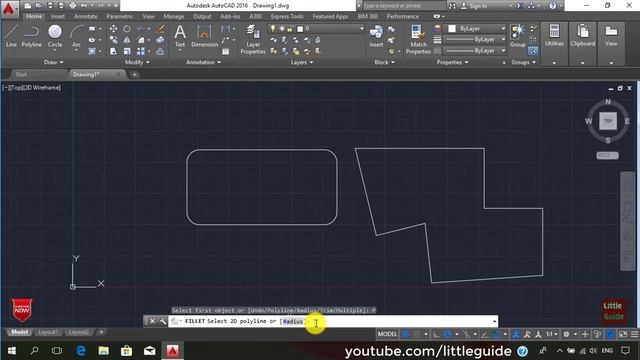Open the Utilities panel

click(554, 36)
